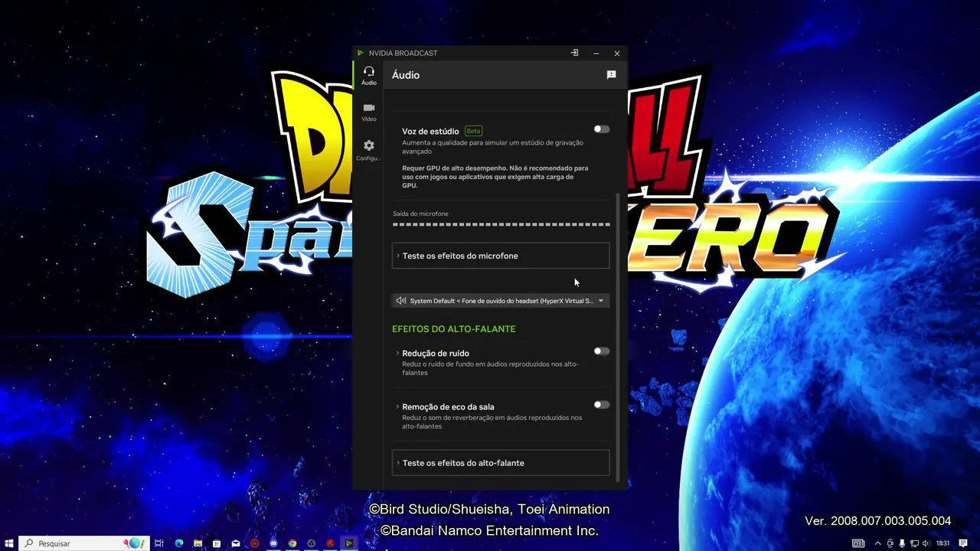The width and height of the screenshot is (980, 551).
Task: Click the feedback icon beside Áudio heading
Action: click(611, 75)
